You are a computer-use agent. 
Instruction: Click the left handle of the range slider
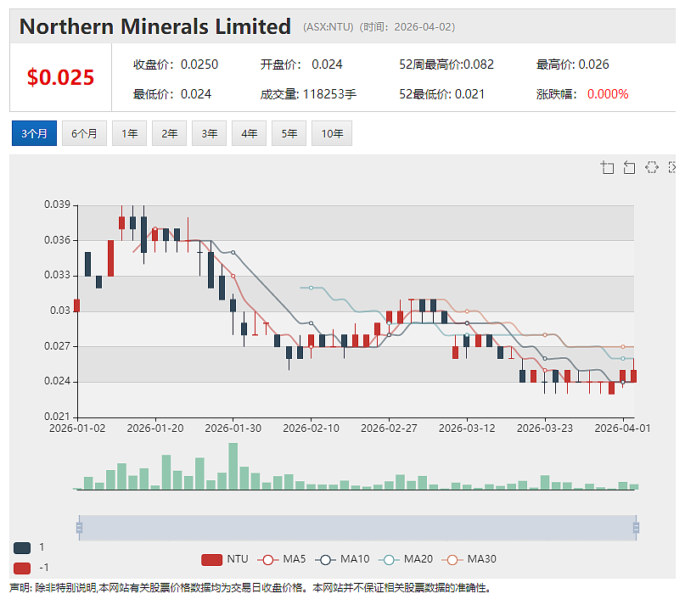point(79,528)
